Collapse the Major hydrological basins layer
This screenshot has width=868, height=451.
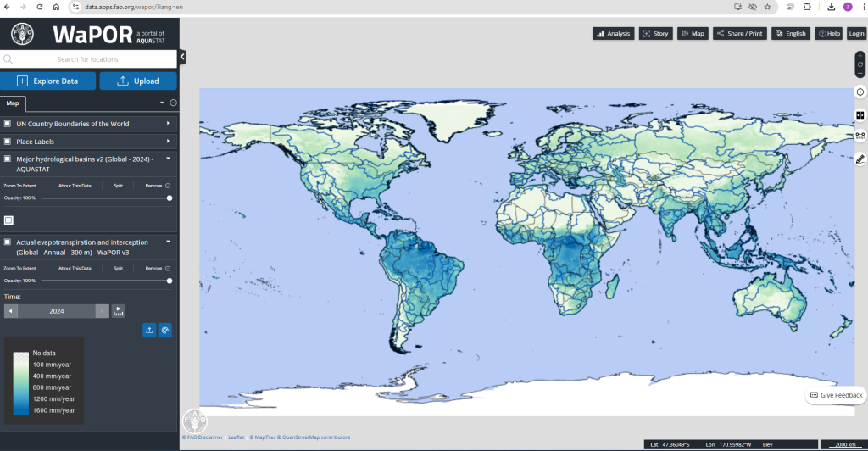click(168, 159)
